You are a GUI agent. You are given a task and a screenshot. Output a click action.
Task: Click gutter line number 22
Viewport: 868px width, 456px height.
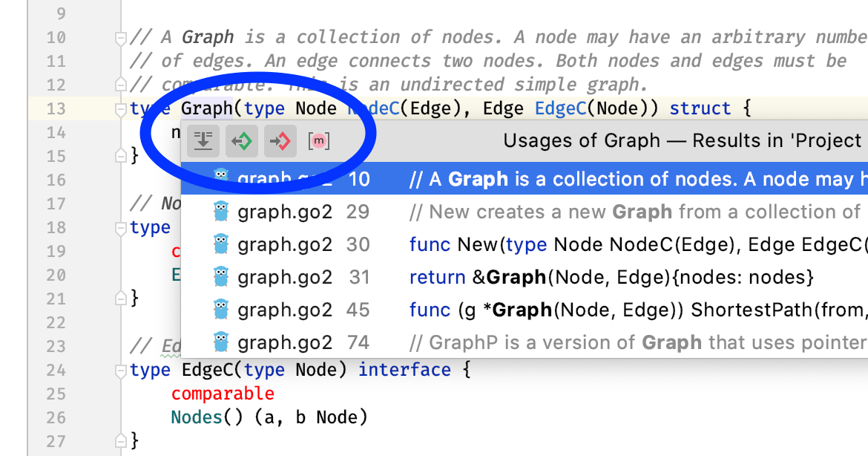click(x=56, y=322)
